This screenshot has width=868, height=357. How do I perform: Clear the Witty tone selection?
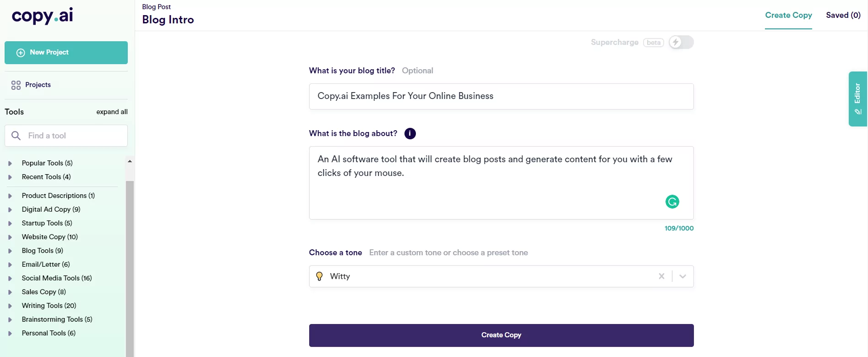click(661, 276)
